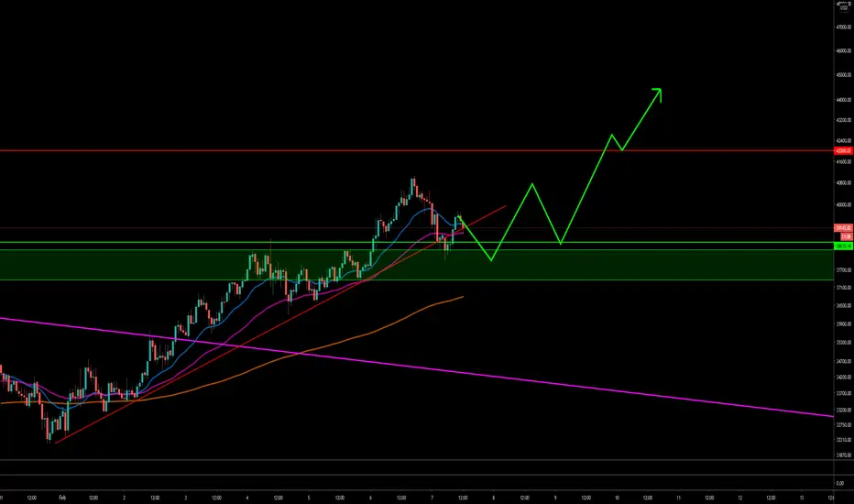Click the 47000.00 price axis label

[843, 27]
